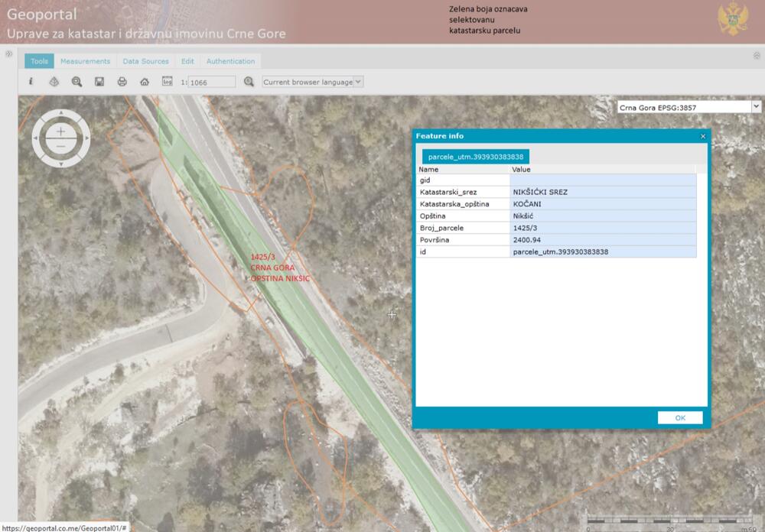
Task: Click the feature info 'i' tool
Action: pyautogui.click(x=31, y=82)
